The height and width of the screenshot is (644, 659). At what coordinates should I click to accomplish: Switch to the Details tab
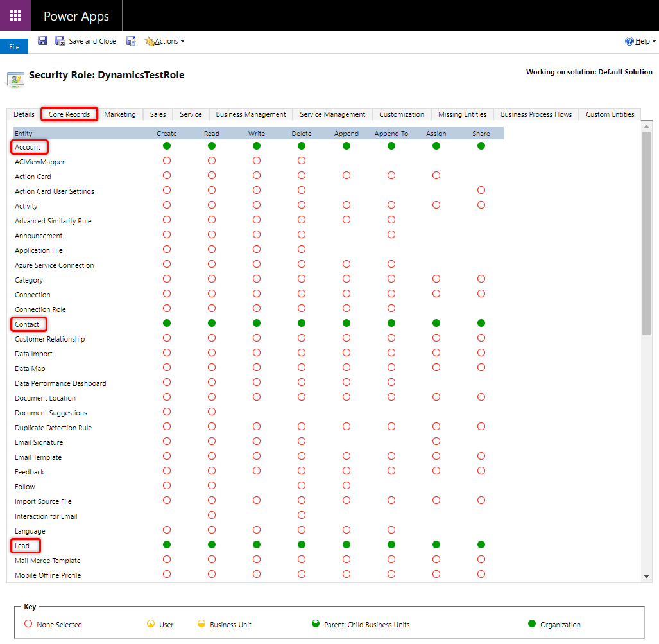pos(24,114)
